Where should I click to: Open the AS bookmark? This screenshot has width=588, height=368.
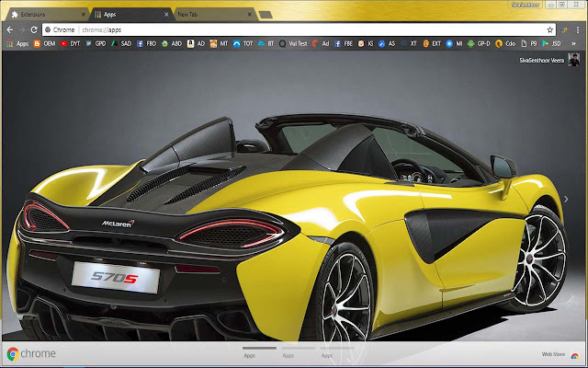coord(387,43)
